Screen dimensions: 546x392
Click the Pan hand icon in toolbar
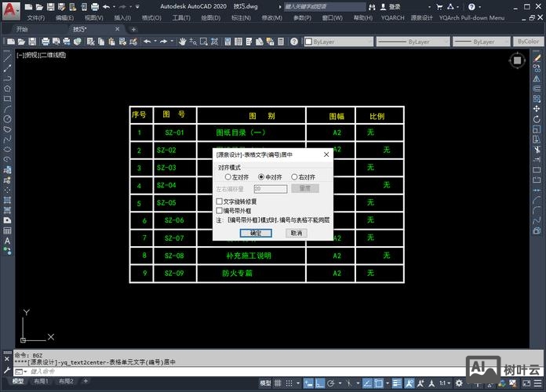[183, 42]
